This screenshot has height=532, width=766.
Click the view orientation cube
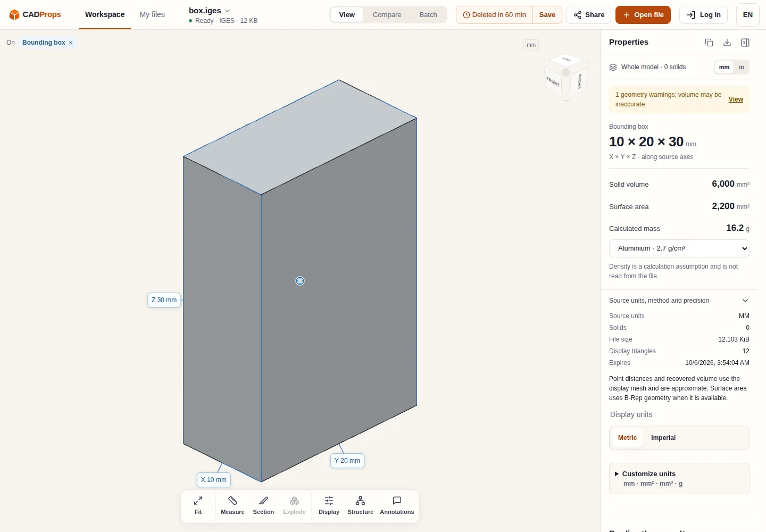[x=566, y=78]
